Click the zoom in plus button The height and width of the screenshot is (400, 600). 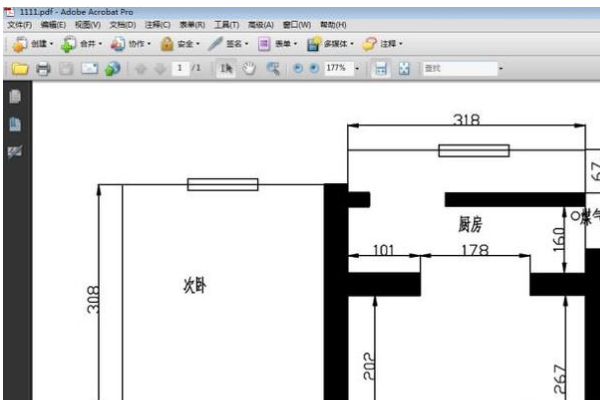click(313, 69)
